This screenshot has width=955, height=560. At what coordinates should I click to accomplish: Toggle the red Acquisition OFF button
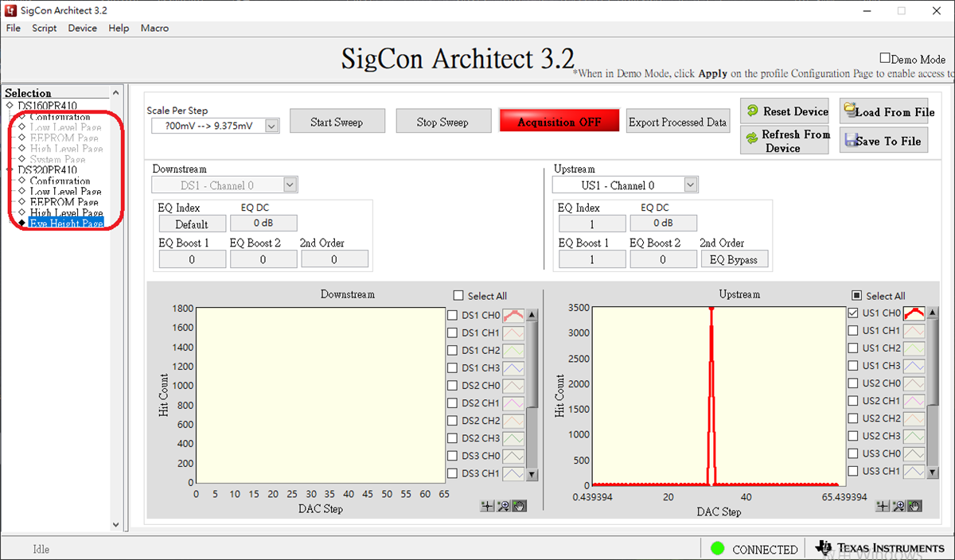(x=559, y=122)
